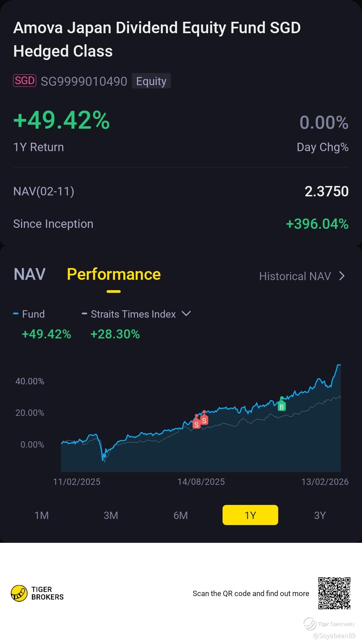Choose the 3Y time range
Viewport: 362px width, 644px height.
pyautogui.click(x=320, y=515)
